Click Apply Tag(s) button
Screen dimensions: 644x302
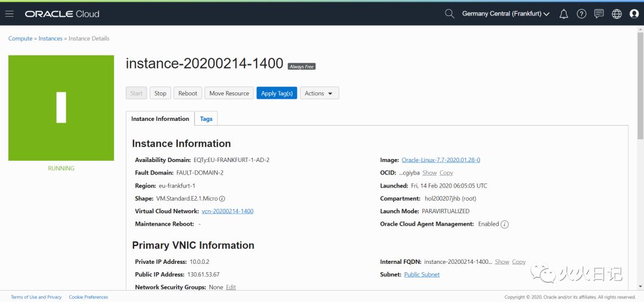(x=277, y=93)
